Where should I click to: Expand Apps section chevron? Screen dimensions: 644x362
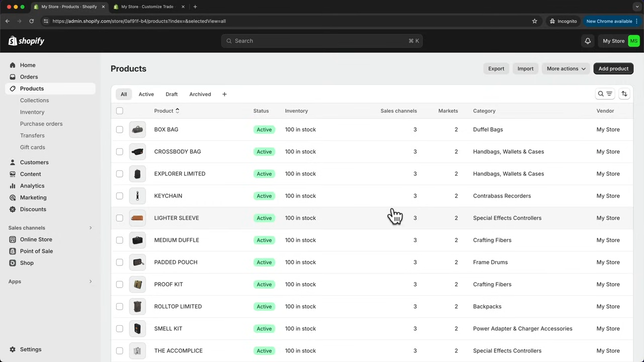91,282
